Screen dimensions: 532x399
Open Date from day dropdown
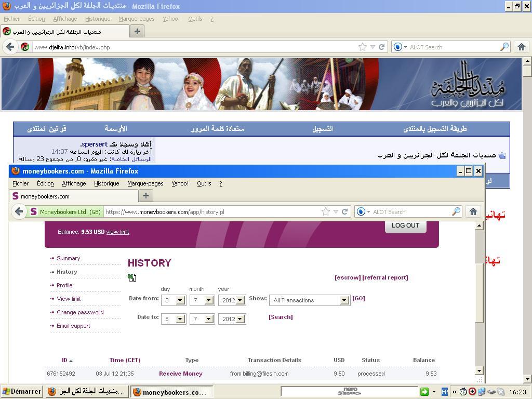180,300
